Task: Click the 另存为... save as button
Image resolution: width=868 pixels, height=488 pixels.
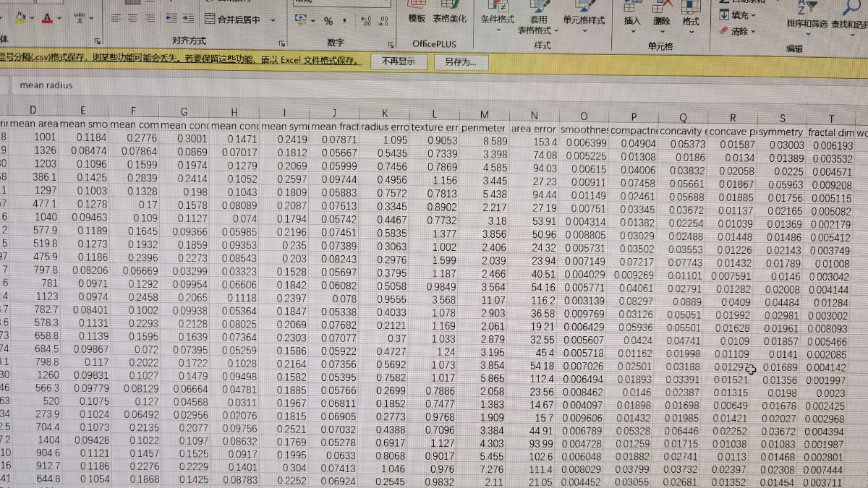Action: pos(461,63)
